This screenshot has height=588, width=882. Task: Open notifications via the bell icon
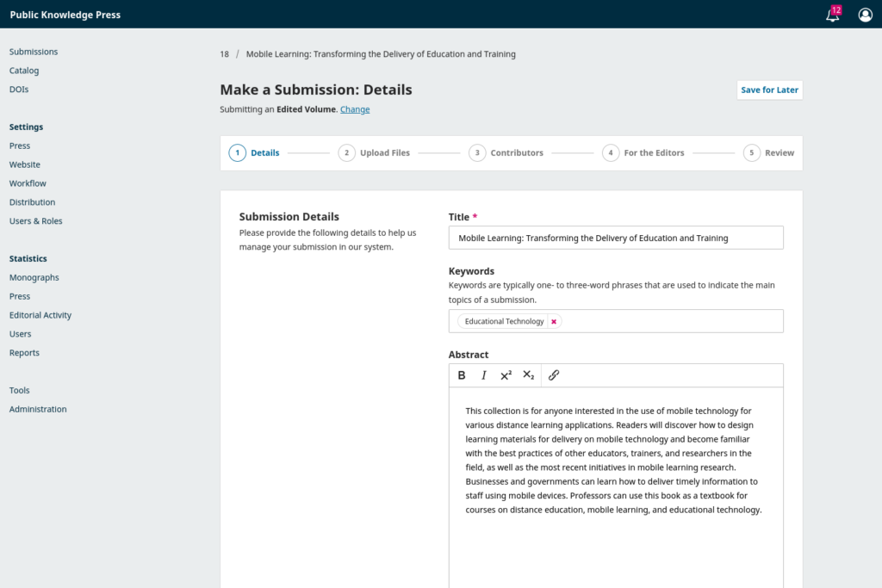click(831, 15)
